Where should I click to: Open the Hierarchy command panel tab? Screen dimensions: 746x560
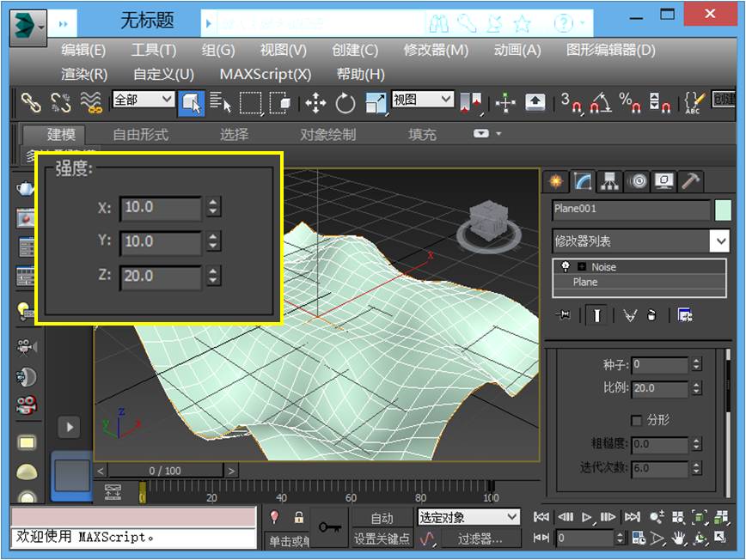(609, 181)
